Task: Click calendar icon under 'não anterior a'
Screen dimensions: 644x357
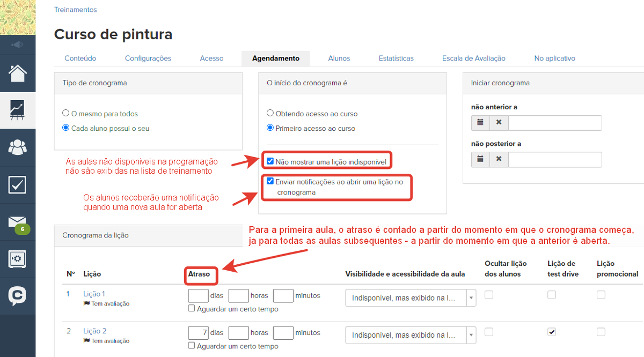Action: pos(480,123)
